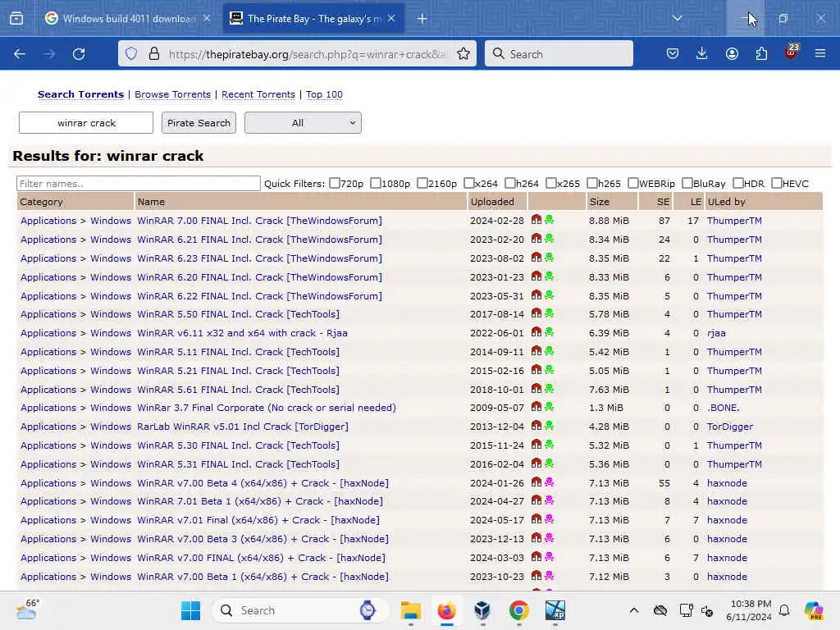The height and width of the screenshot is (630, 840).
Task: Open uploader rjaa profile link
Action: point(716,333)
